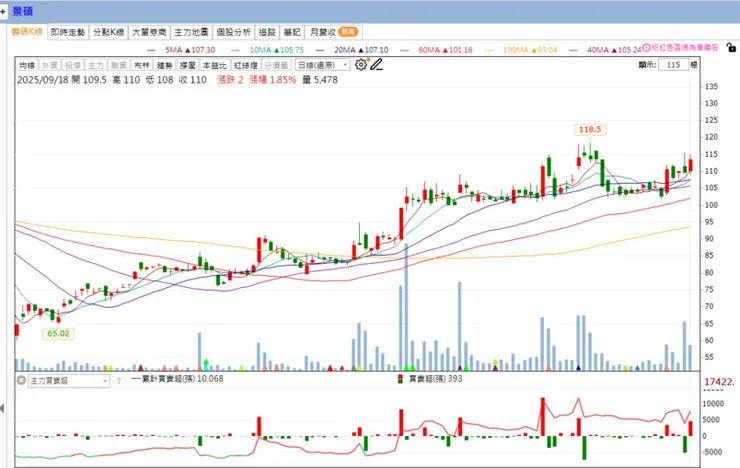The height and width of the screenshot is (468, 740).
Task: Open the 分點K線 tab
Action: [x=108, y=32]
